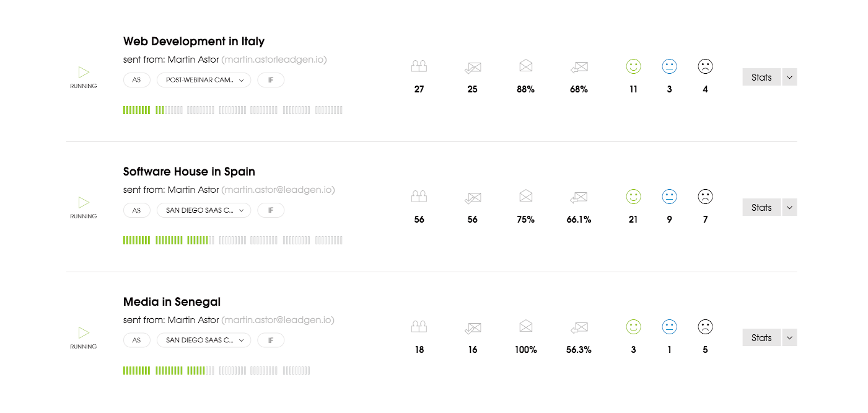Viewport: 868px width, 413px height.
Task: Open Stats for Media in Senegal
Action: click(x=761, y=337)
